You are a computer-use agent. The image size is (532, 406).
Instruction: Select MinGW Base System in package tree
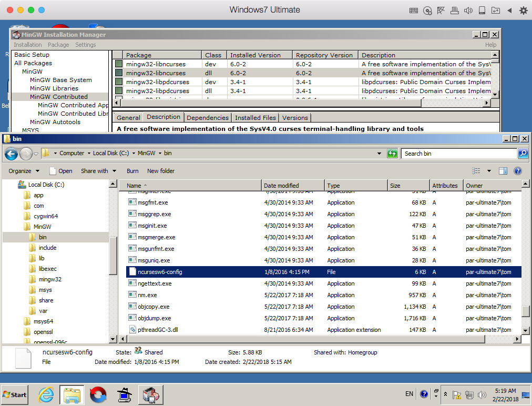point(61,80)
